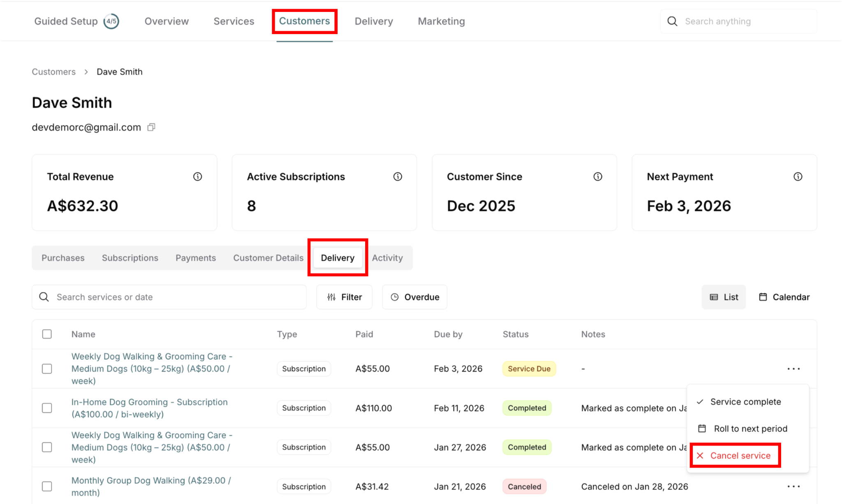
Task: Choose Cancel service from context menu
Action: tap(735, 455)
